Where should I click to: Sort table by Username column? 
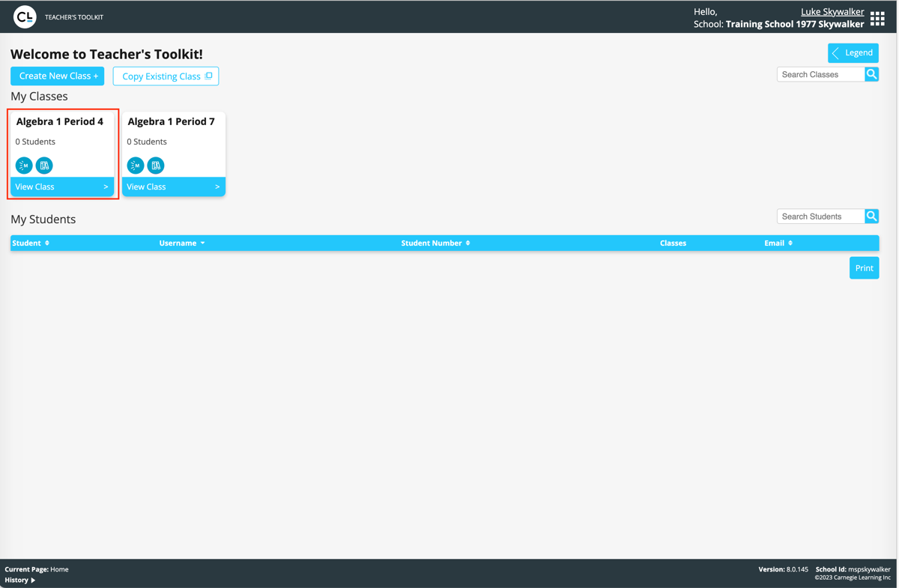click(182, 243)
